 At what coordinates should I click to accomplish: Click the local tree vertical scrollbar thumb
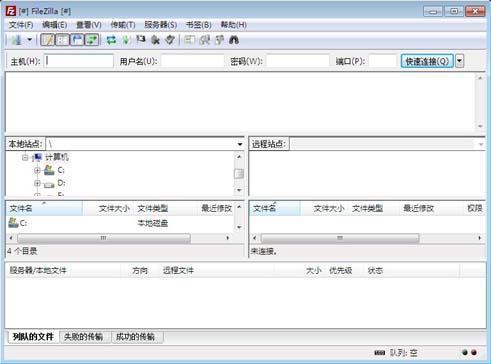coord(239,174)
